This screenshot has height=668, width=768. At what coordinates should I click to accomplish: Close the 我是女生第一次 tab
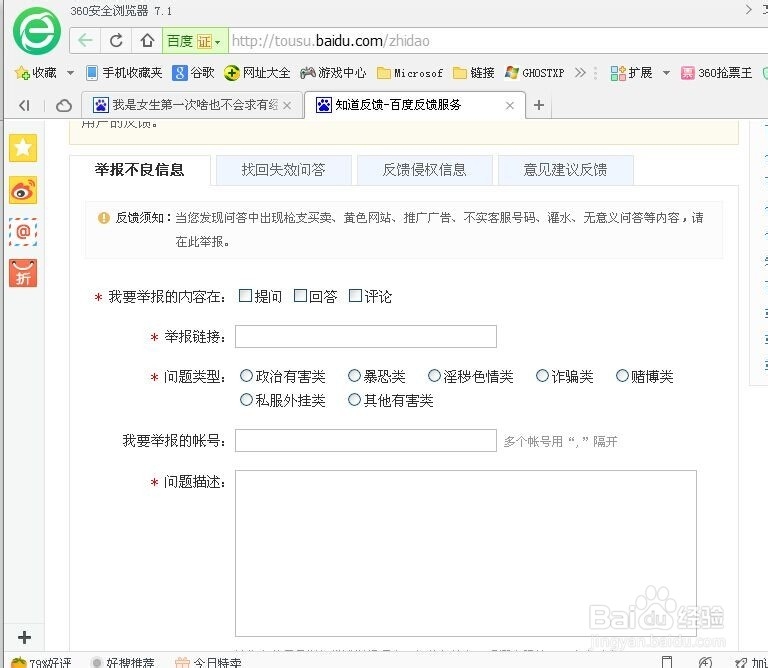point(288,105)
